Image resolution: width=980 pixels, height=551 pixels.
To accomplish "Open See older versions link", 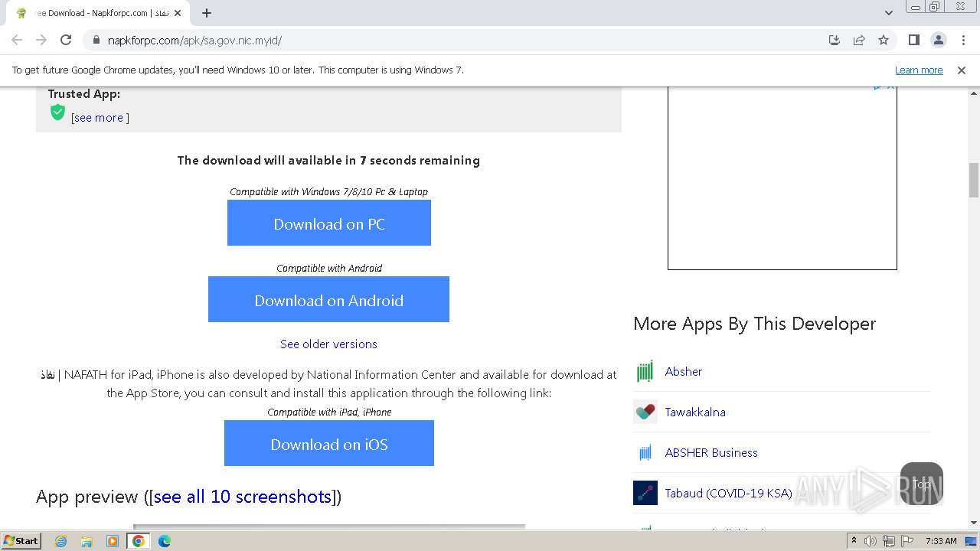I will coord(328,344).
